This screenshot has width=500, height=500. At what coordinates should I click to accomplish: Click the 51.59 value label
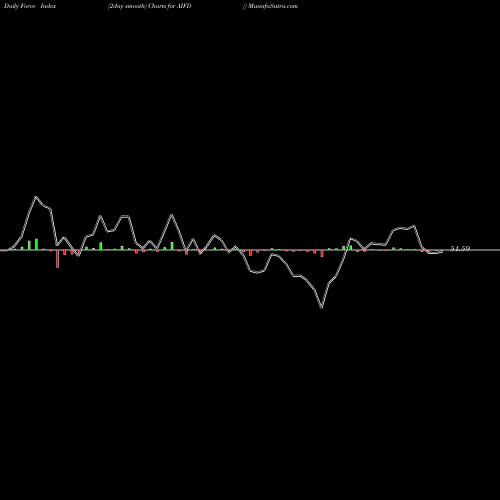point(460,249)
